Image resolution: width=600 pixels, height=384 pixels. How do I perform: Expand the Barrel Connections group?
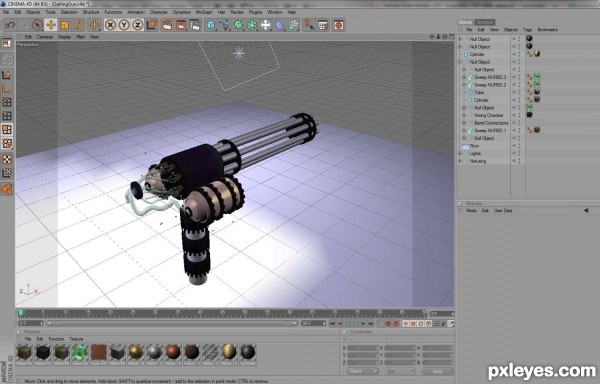464,123
